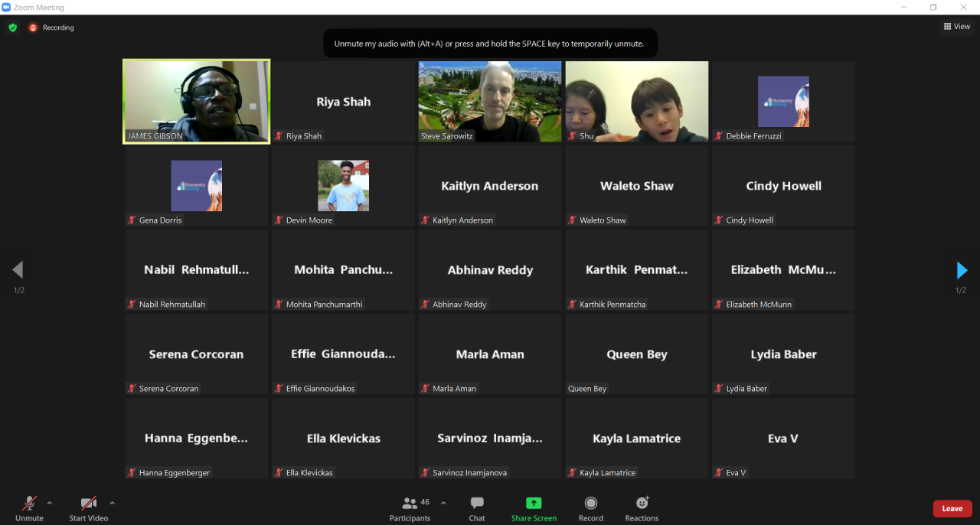Open the Reactions menu
Viewport: 980px width, 525px height.
point(642,508)
